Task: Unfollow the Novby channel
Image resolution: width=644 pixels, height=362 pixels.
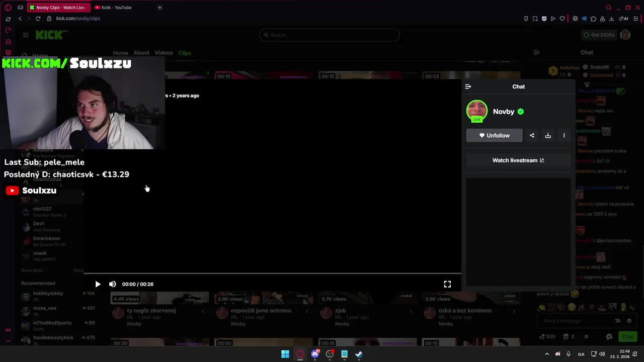Action: (x=494, y=135)
